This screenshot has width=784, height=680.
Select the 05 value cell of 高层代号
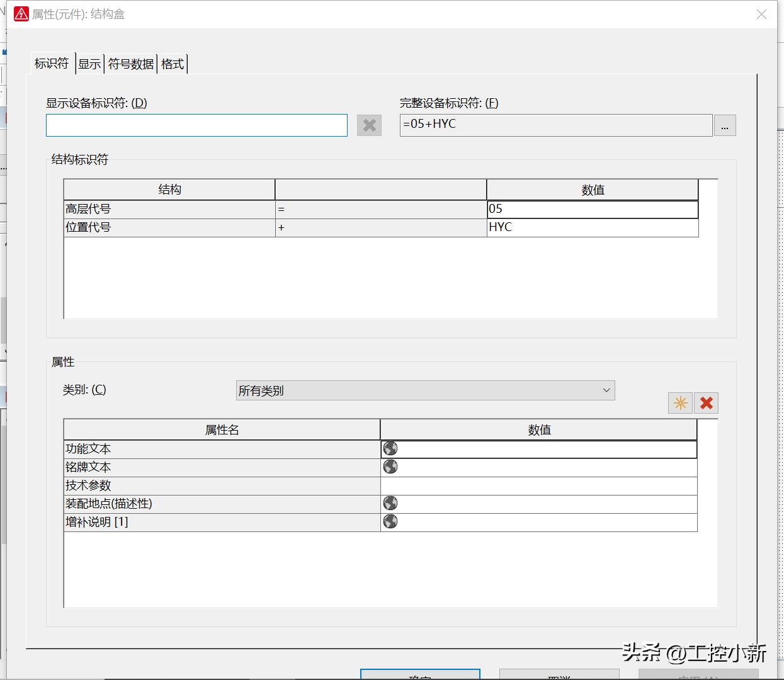click(592, 208)
